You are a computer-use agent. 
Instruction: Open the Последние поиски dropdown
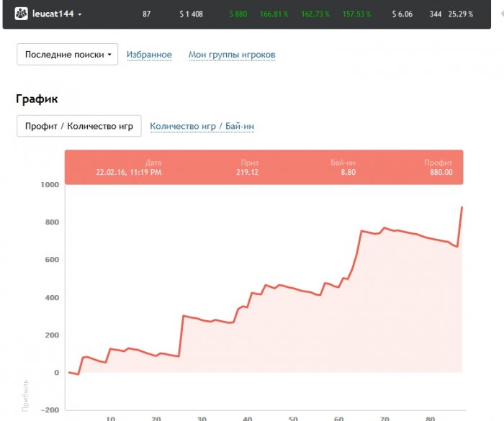(x=67, y=55)
